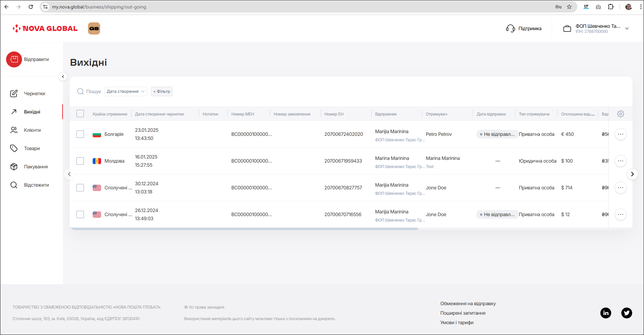Expand the ФОП Шевченко account menu
This screenshot has width=644, height=335.
tap(627, 28)
